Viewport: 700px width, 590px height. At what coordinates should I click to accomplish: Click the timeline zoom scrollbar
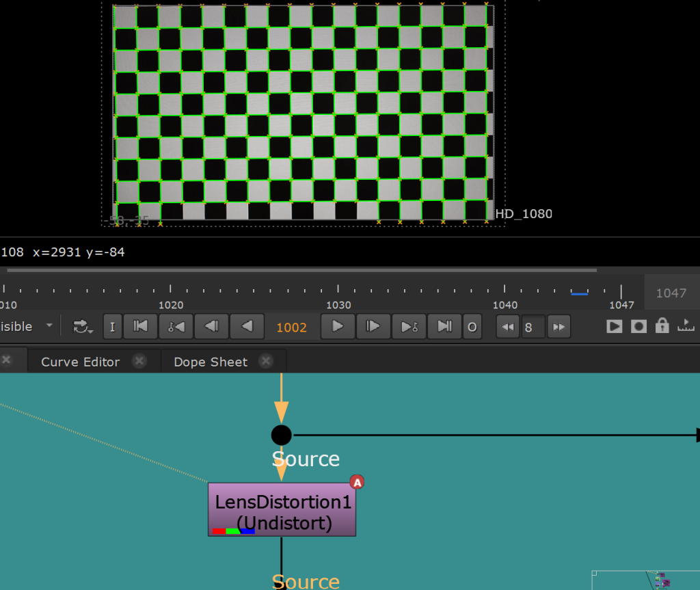tap(301, 270)
